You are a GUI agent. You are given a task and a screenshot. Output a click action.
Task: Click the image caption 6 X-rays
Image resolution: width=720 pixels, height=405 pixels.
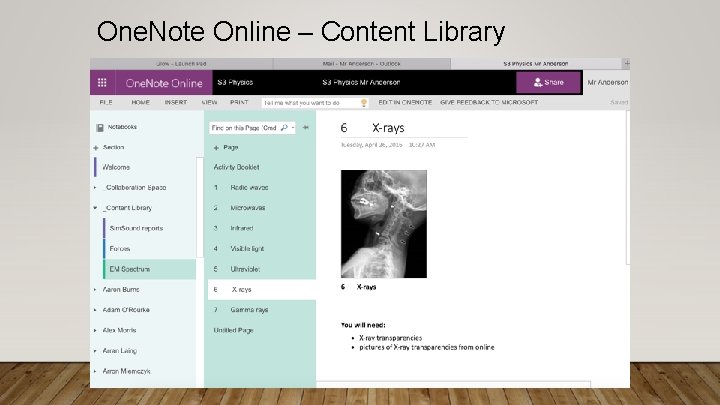click(x=359, y=287)
